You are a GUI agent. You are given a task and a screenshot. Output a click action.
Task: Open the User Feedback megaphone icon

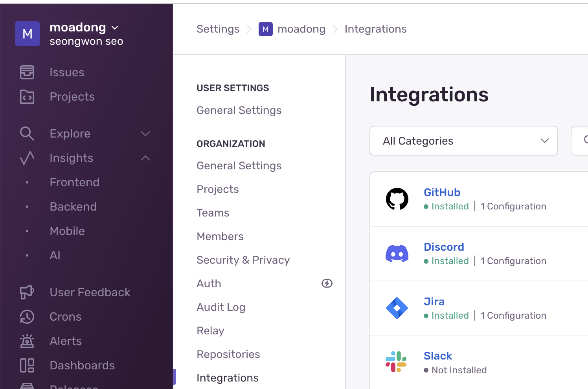coord(27,292)
